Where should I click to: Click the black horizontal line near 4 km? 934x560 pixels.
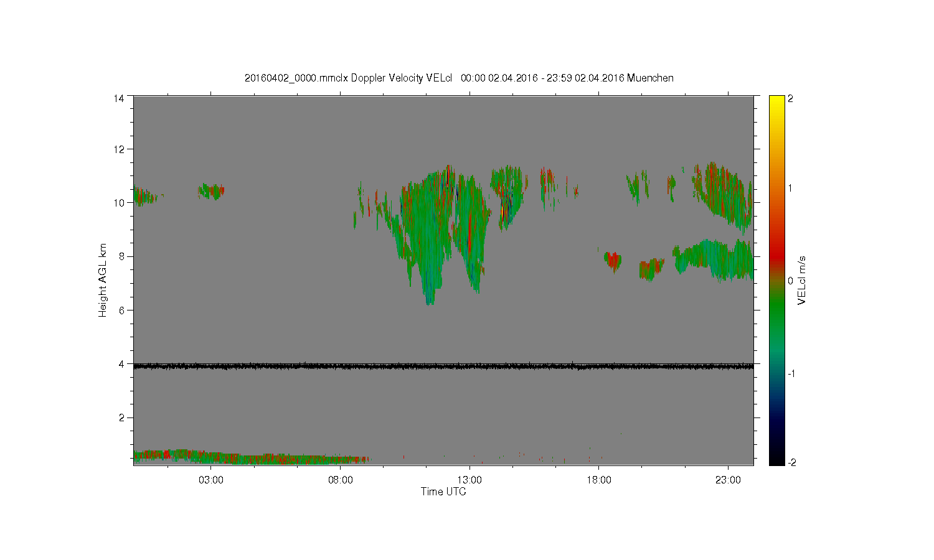click(443, 366)
